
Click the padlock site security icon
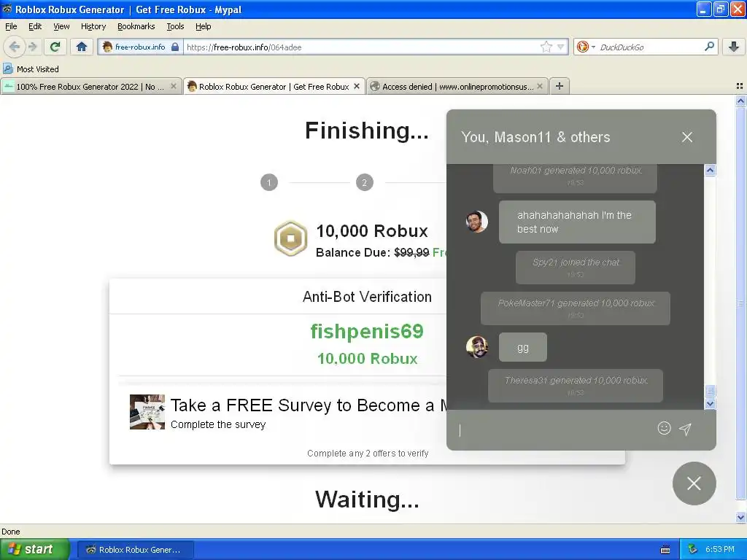(175, 47)
